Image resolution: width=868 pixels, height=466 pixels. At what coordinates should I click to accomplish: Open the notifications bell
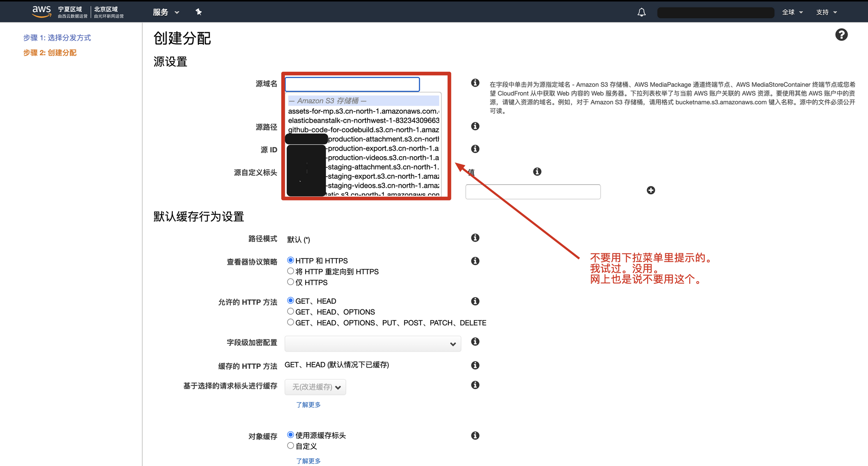click(641, 12)
